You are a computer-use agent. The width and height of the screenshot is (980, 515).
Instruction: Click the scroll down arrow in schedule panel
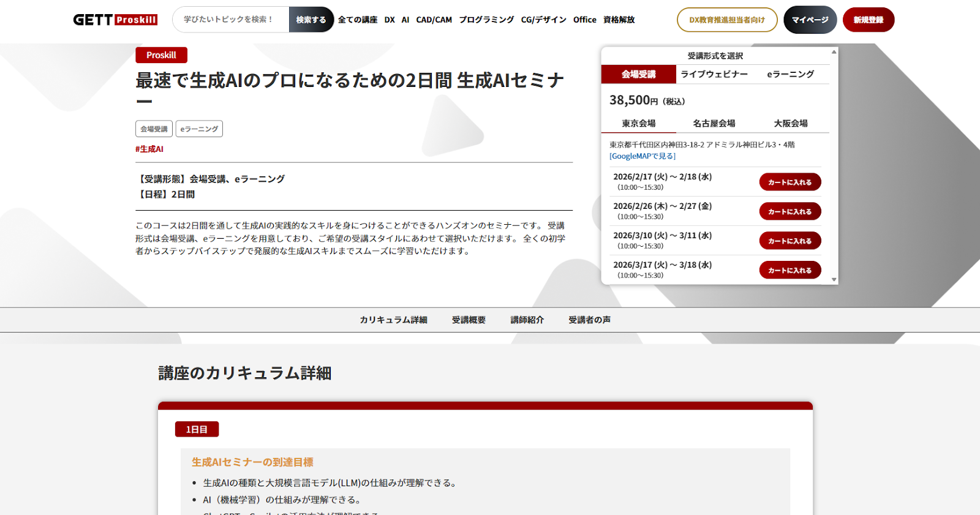coord(834,280)
